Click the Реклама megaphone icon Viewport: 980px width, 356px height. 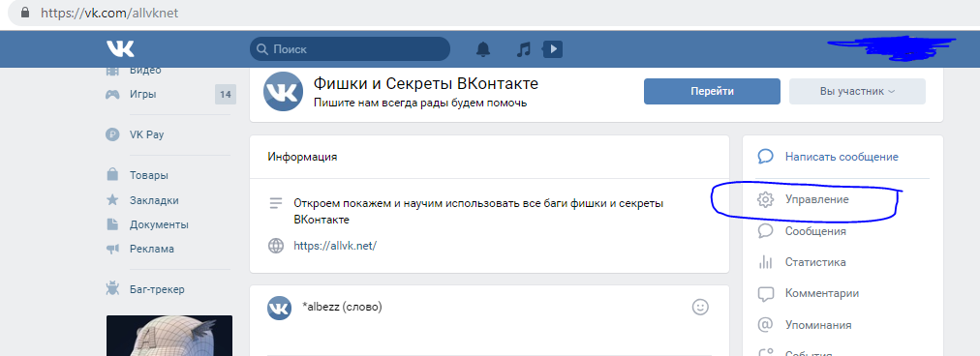coord(112,249)
